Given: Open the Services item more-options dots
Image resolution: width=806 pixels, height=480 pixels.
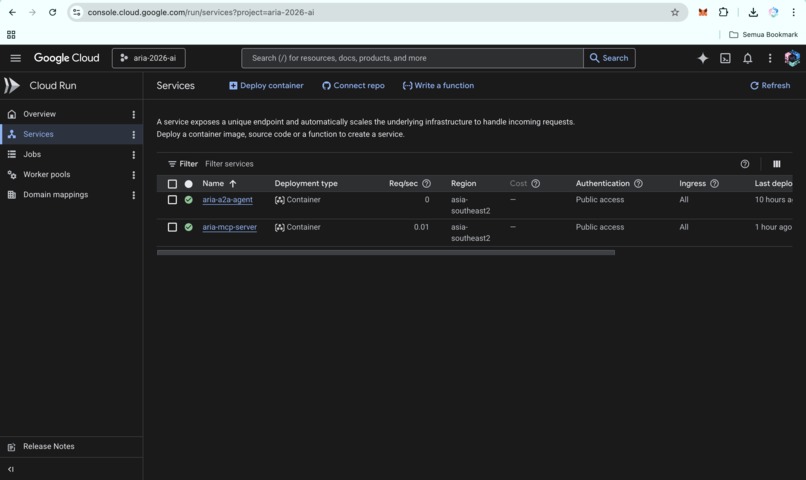Looking at the screenshot, I should point(134,134).
